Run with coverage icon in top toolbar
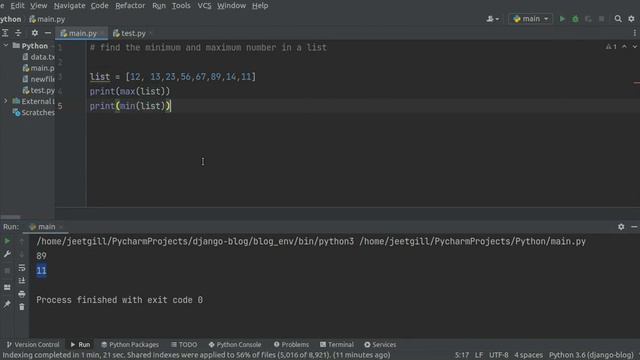Image resolution: width=640 pixels, height=360 pixels. (588, 19)
